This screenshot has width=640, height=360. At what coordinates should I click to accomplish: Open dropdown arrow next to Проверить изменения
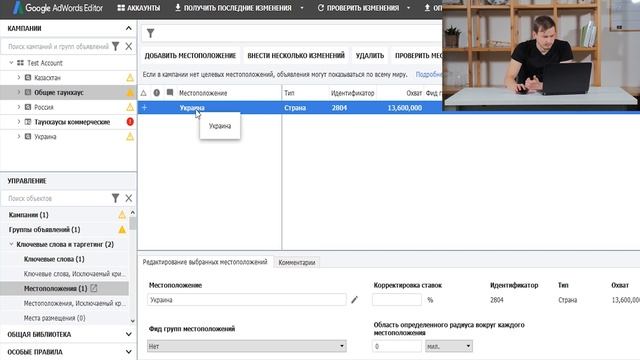[408, 8]
